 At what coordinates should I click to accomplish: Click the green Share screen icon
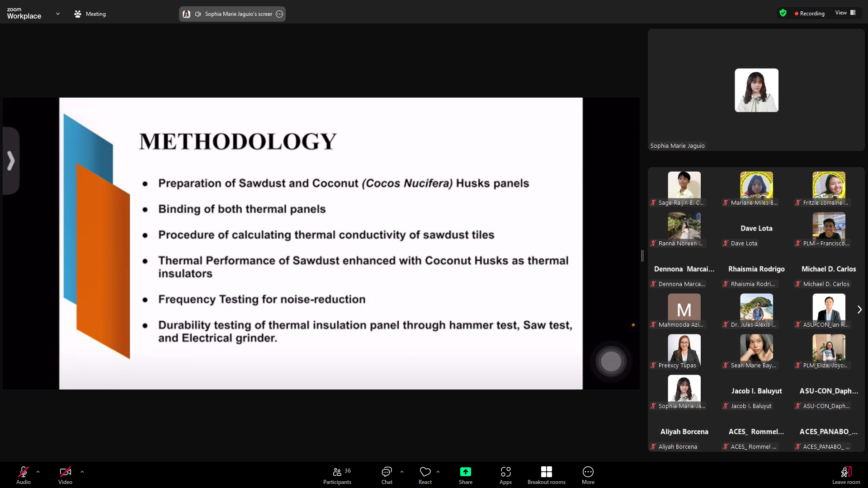coord(465,472)
